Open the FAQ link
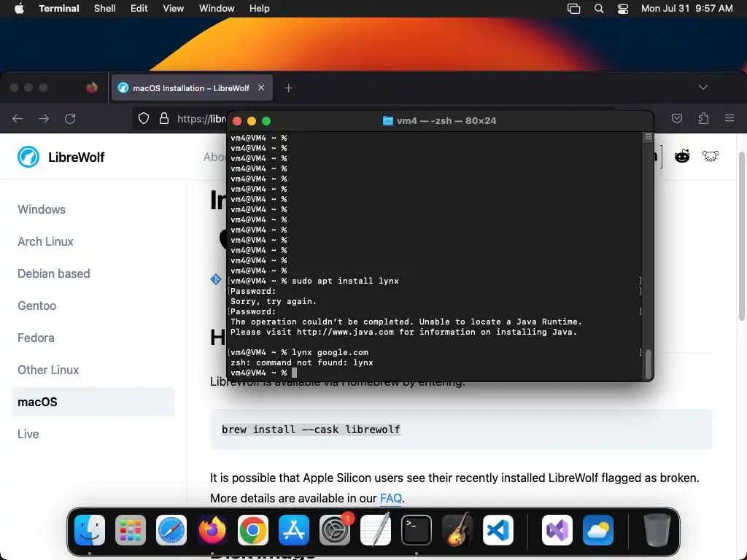 [391, 499]
